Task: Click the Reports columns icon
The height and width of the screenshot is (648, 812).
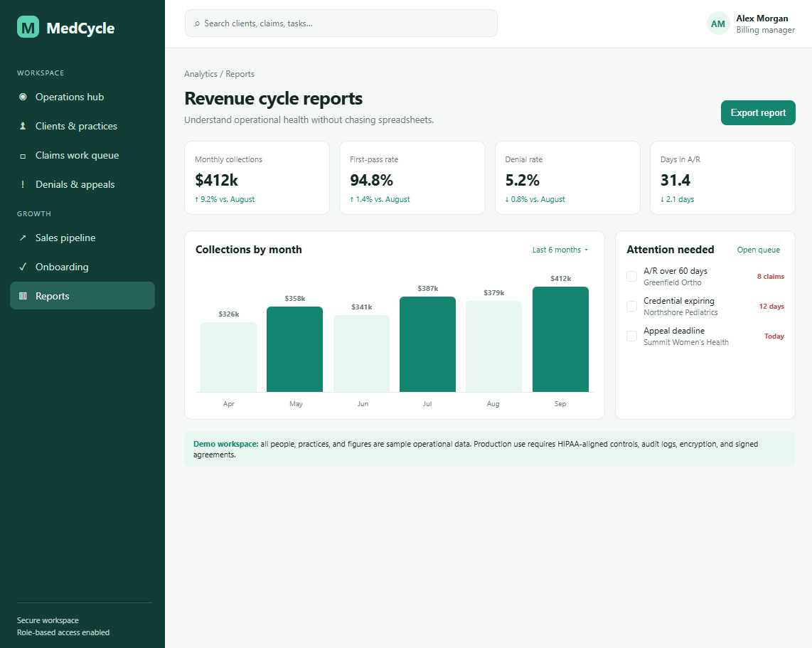Action: click(x=23, y=296)
